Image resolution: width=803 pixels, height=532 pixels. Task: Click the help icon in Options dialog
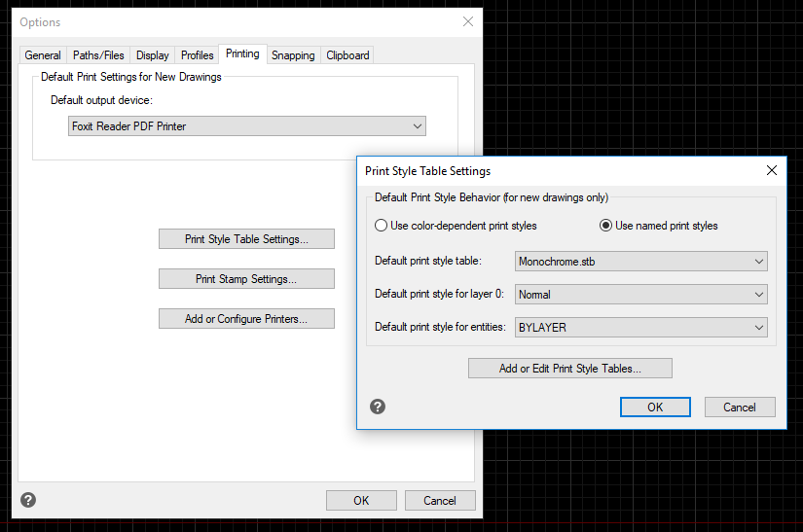28,500
